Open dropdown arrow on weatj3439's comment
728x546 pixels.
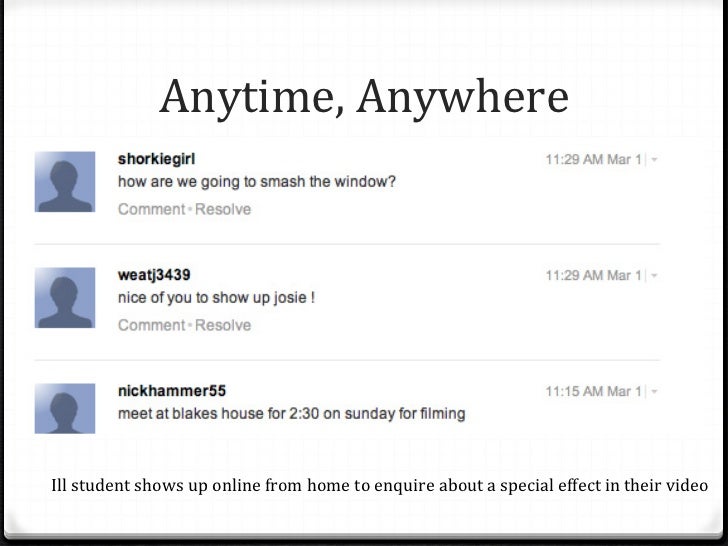point(654,275)
